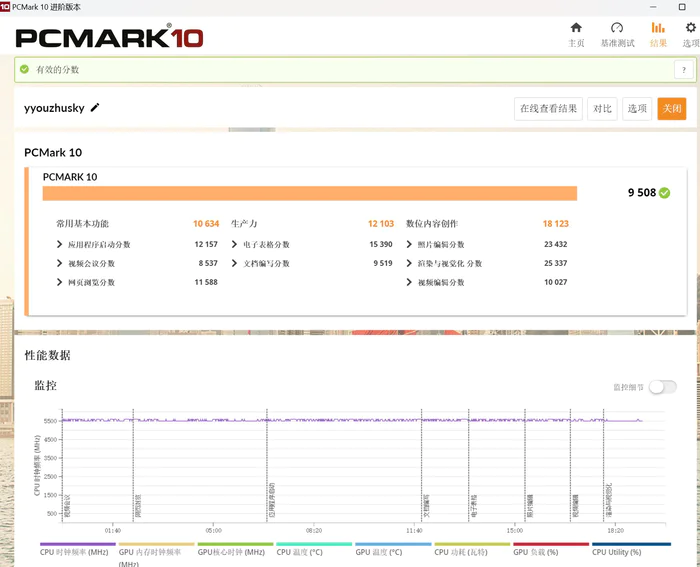Open the 结果 bar chart icon
Screen dimensions: 700x567
pos(658,28)
